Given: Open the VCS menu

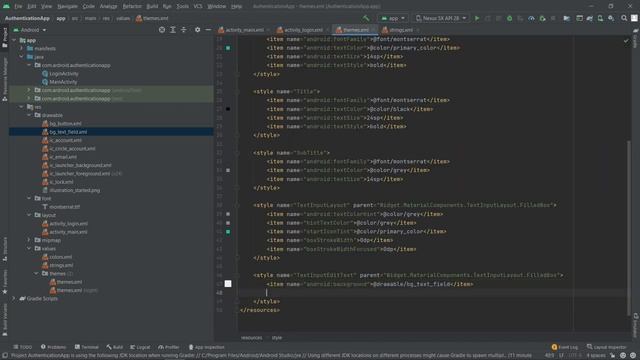Looking at the screenshot, I should point(198,6).
